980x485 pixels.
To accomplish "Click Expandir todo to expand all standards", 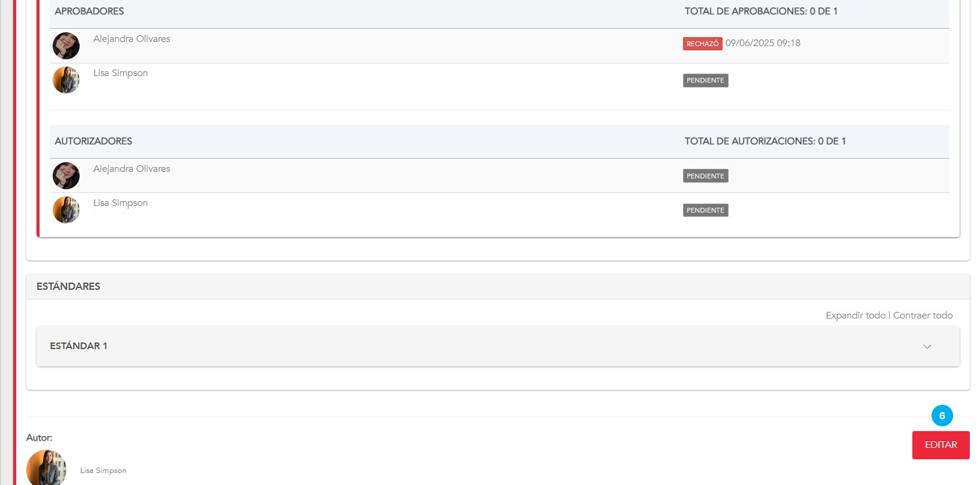I will tap(855, 316).
